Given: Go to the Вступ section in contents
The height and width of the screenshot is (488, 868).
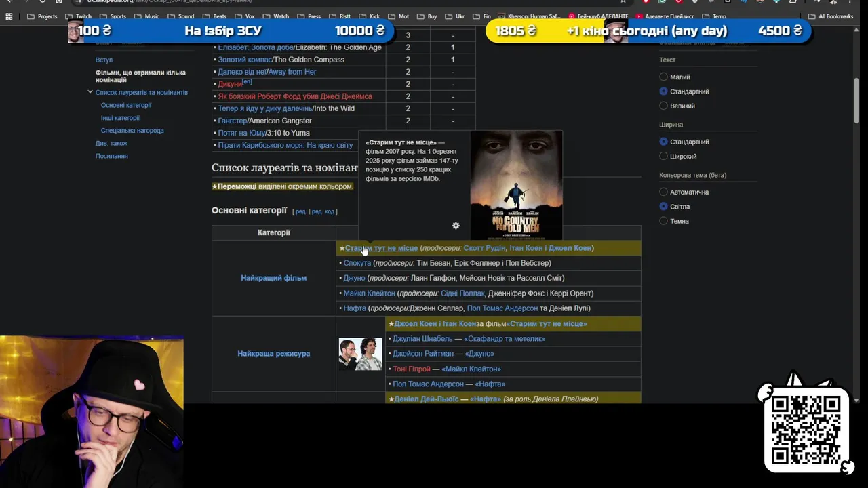Looking at the screenshot, I should [x=104, y=60].
